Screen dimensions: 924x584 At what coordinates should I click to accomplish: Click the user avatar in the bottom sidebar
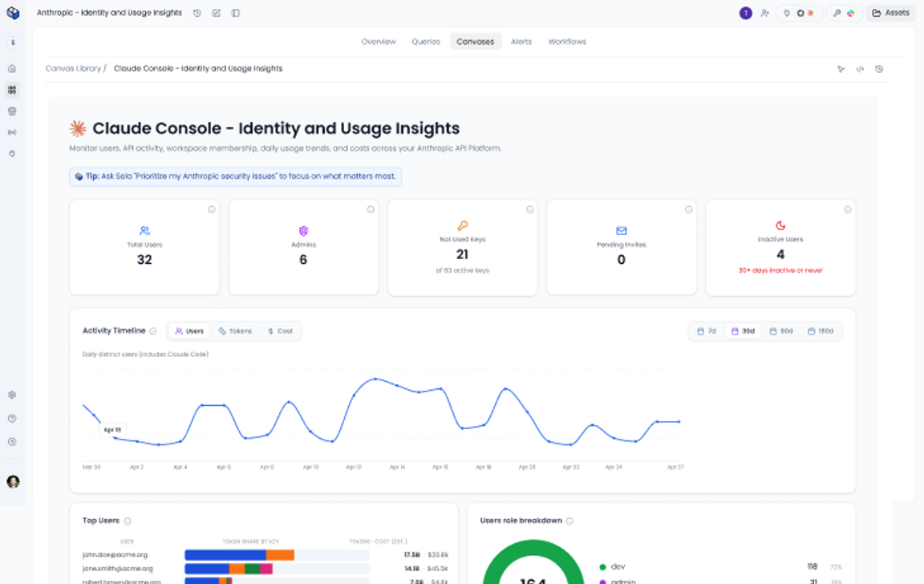click(13, 481)
